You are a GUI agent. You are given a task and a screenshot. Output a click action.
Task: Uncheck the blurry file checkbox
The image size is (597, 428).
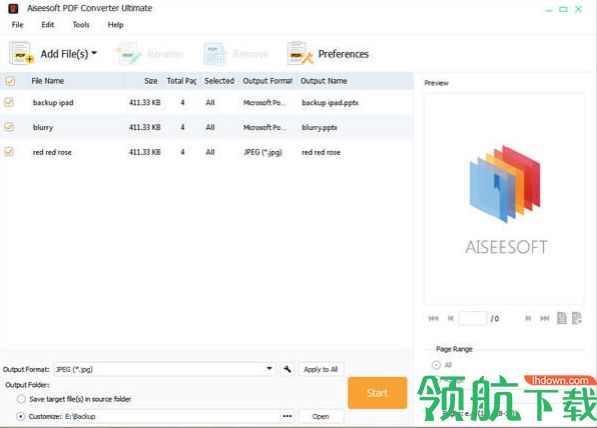[x=9, y=127]
